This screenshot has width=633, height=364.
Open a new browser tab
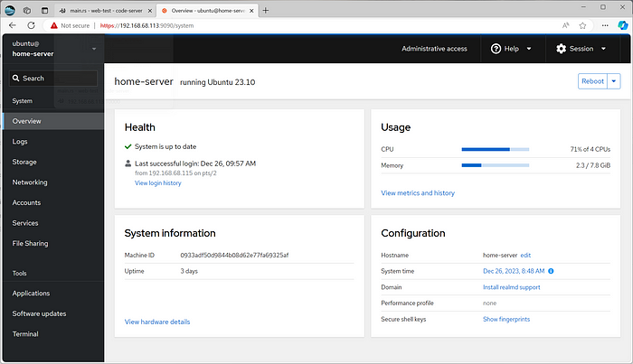coord(266,9)
